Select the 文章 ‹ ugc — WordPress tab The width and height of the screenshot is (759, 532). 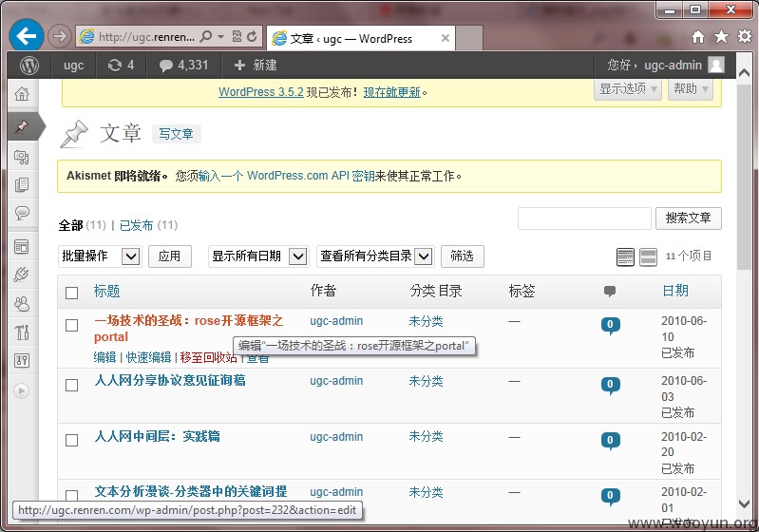tap(361, 38)
